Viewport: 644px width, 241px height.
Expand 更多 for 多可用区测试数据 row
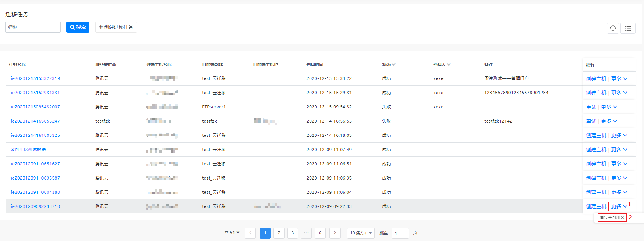point(619,150)
